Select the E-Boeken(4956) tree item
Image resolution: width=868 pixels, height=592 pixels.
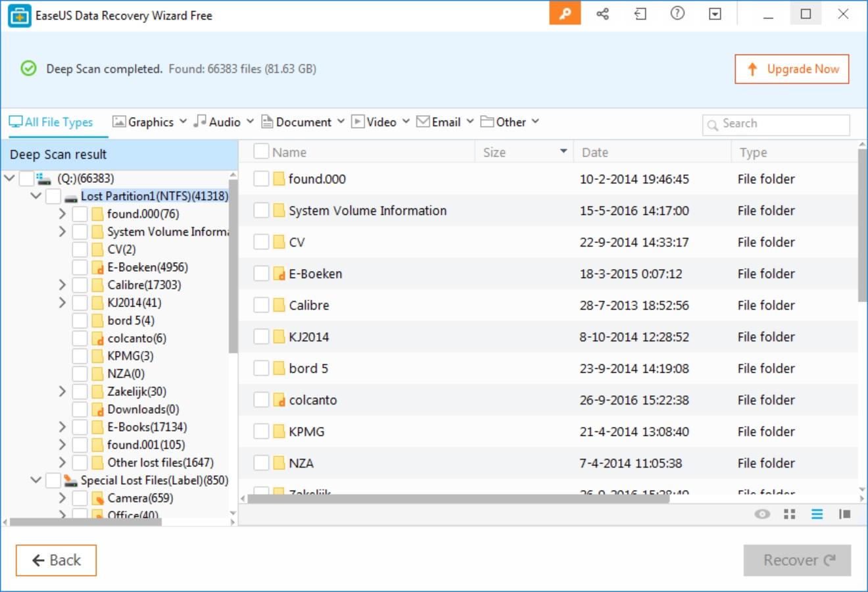tap(147, 267)
